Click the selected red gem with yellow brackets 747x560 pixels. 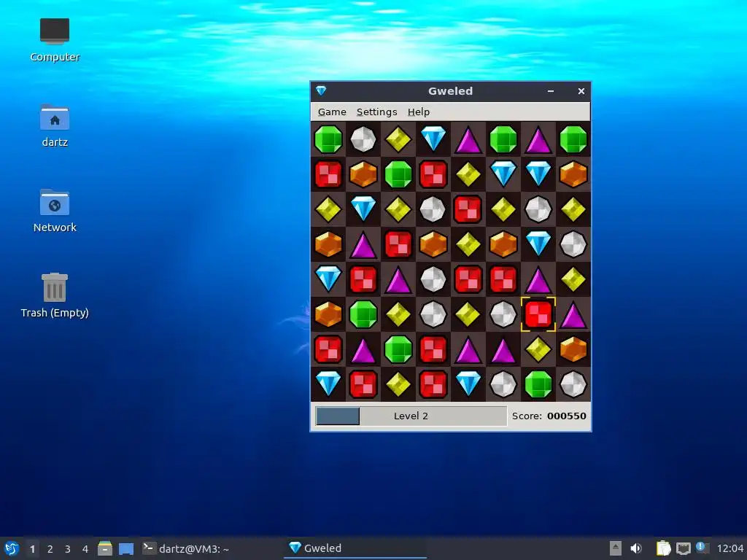(x=538, y=314)
